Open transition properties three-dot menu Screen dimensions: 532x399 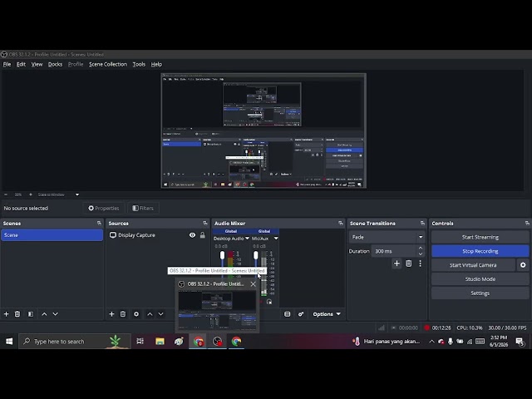(x=420, y=264)
